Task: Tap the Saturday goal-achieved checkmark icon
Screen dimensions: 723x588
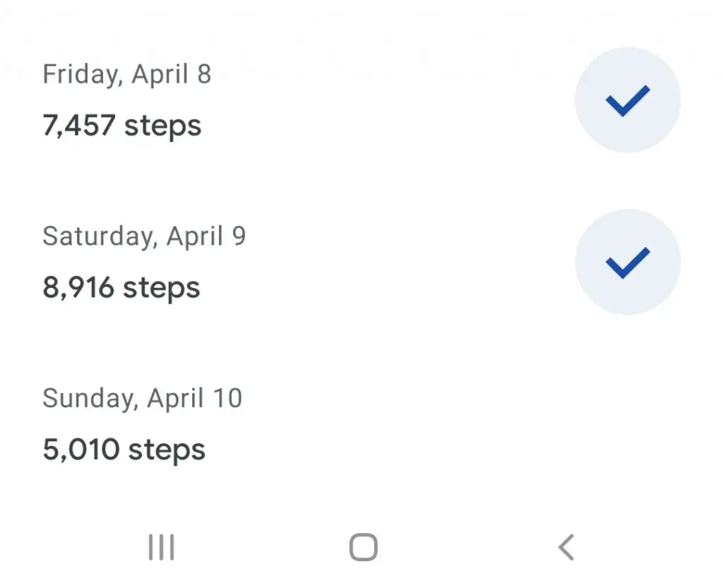Action: tap(628, 263)
